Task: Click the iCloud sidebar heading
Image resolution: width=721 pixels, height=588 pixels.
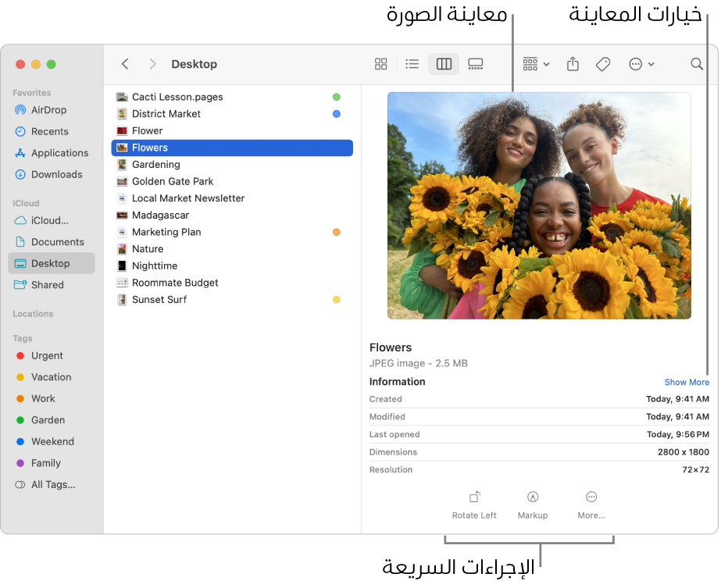Action: pyautogui.click(x=26, y=203)
